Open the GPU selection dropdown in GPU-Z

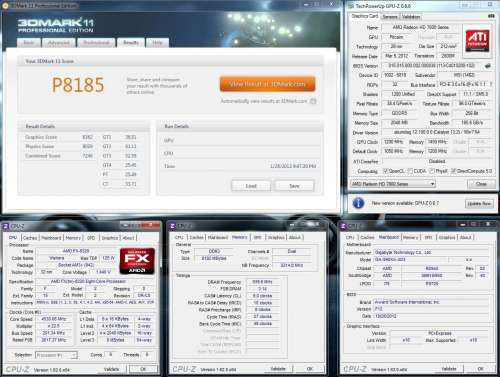click(x=393, y=184)
